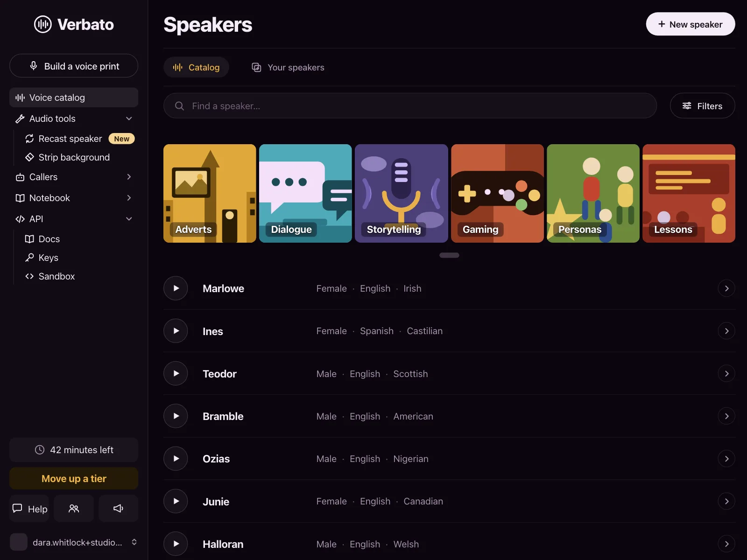Open the Personas category card
The width and height of the screenshot is (747, 560).
coord(593,193)
